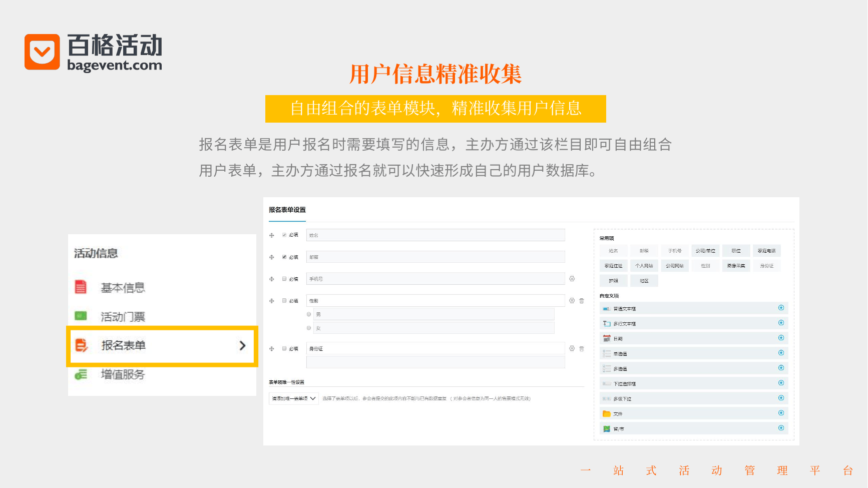
Task: Select 报名表单 in the sidebar
Action: (162, 346)
